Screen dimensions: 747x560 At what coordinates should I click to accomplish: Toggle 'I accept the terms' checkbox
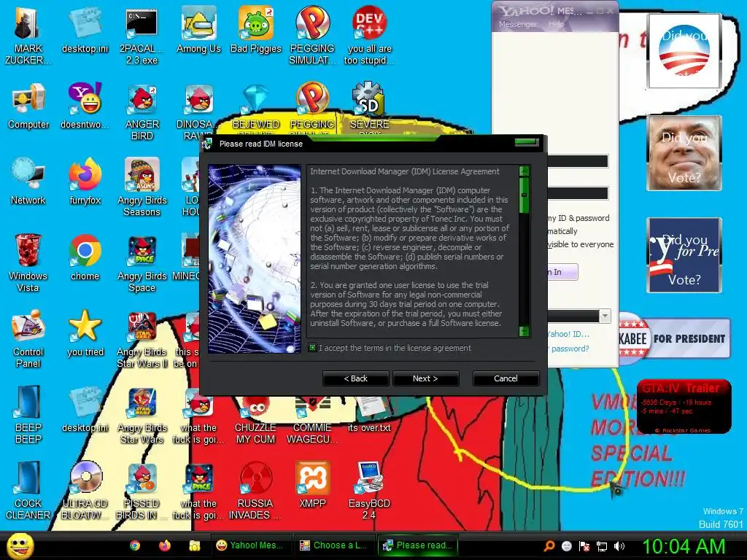pos(312,348)
